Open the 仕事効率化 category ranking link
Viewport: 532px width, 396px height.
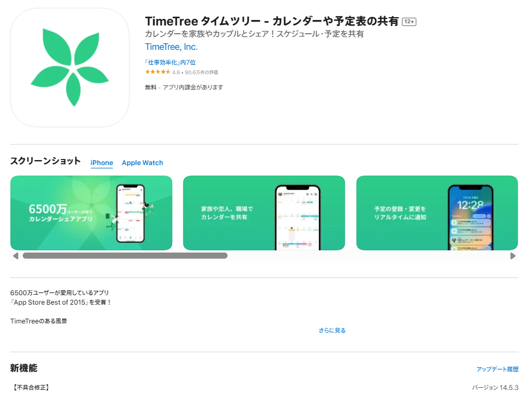(171, 63)
